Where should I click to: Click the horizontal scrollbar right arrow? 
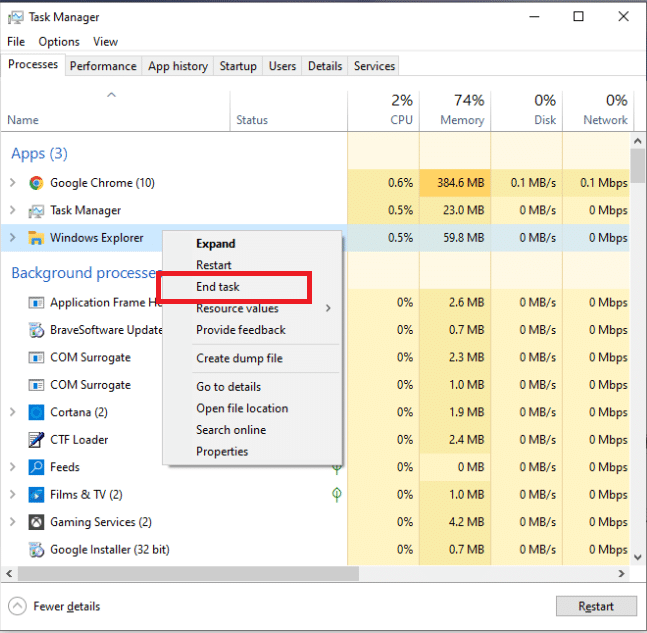click(x=621, y=574)
